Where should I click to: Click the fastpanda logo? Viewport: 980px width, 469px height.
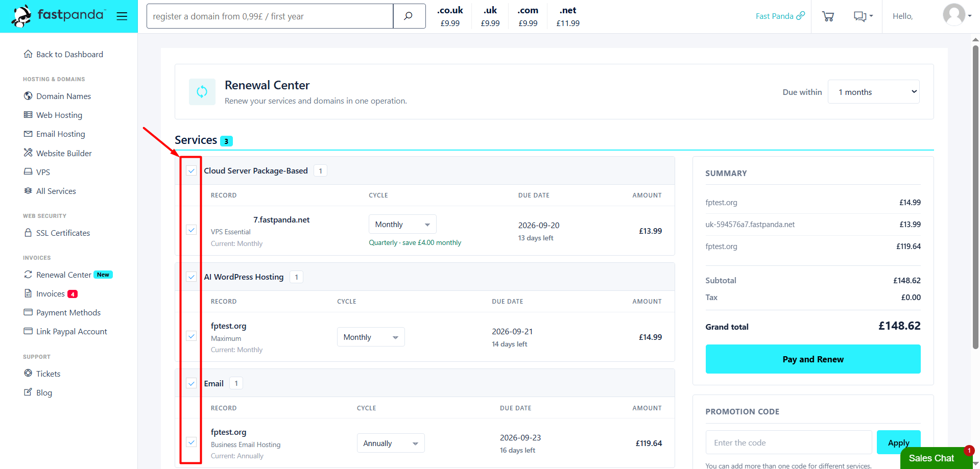point(58,16)
